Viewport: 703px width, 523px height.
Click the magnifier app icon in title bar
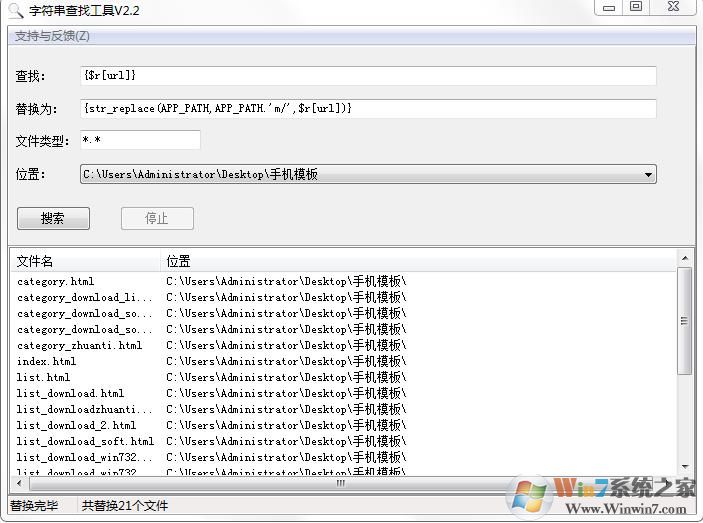coord(15,10)
